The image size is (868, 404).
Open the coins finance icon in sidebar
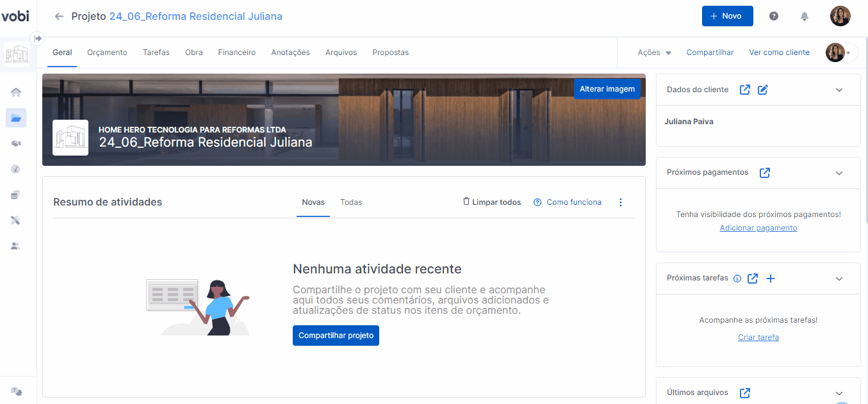coord(16,195)
